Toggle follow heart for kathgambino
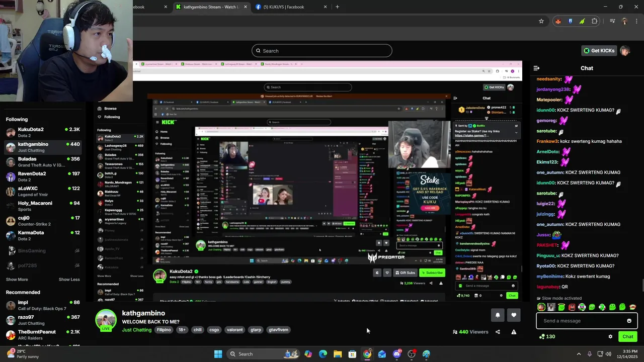Image resolution: width=644 pixels, height=362 pixels. coord(514,315)
